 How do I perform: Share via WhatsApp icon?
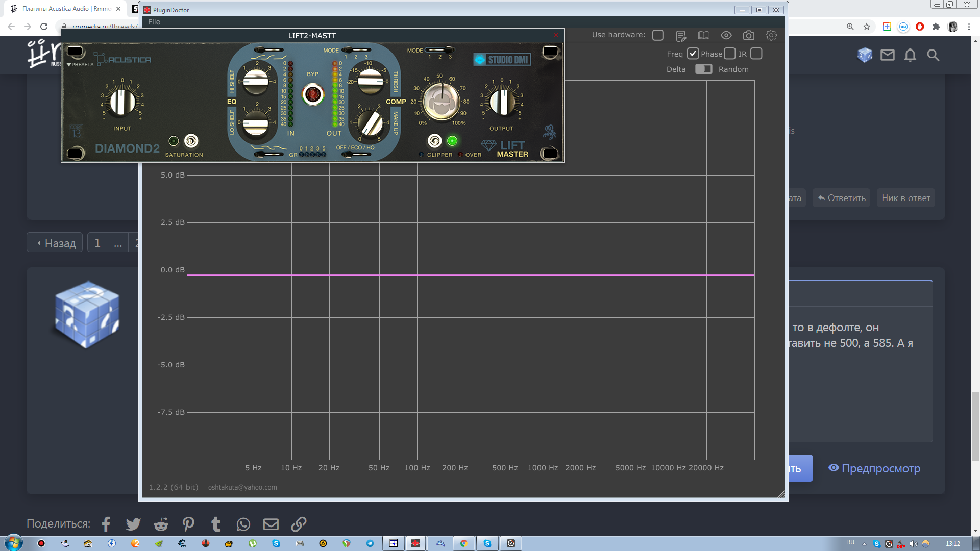243,524
